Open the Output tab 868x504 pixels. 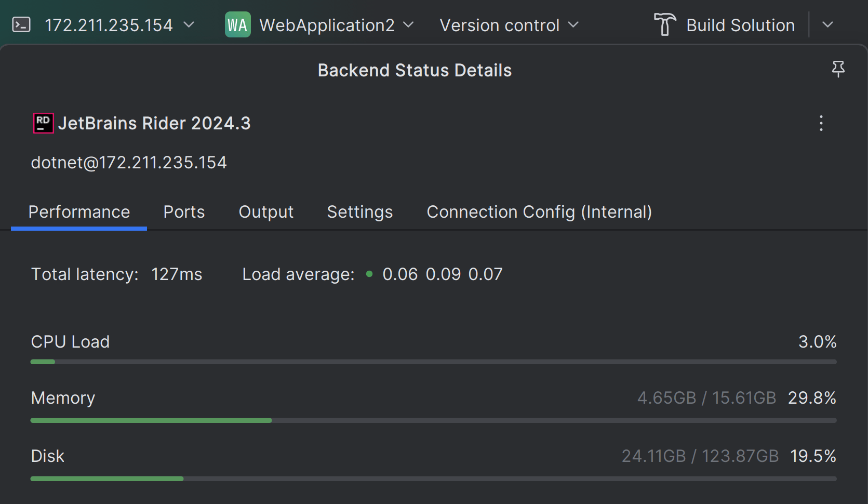(266, 212)
